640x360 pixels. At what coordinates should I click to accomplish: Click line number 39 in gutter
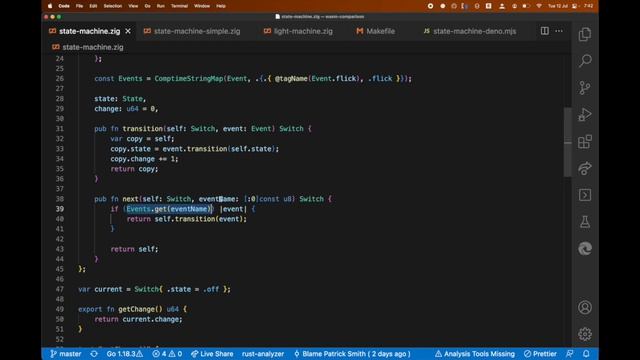coord(60,209)
